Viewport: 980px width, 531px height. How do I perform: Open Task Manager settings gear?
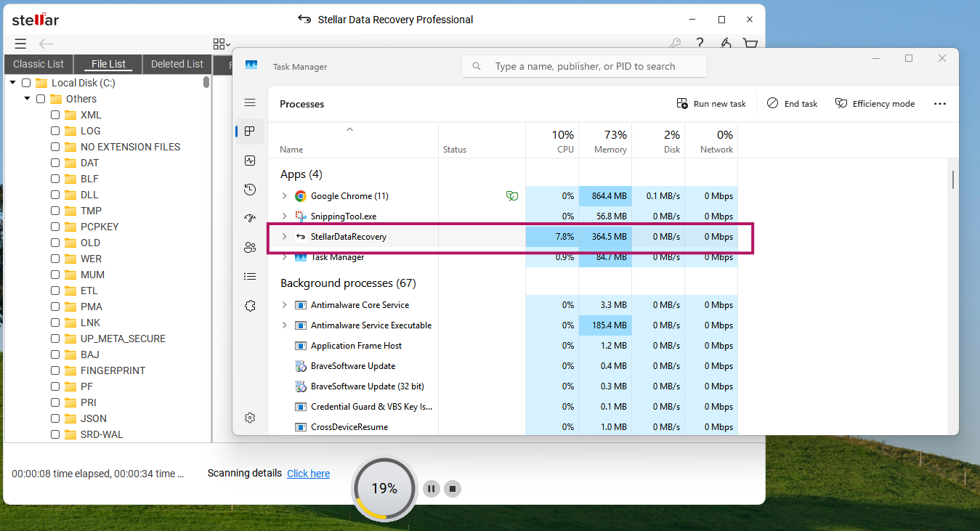250,418
